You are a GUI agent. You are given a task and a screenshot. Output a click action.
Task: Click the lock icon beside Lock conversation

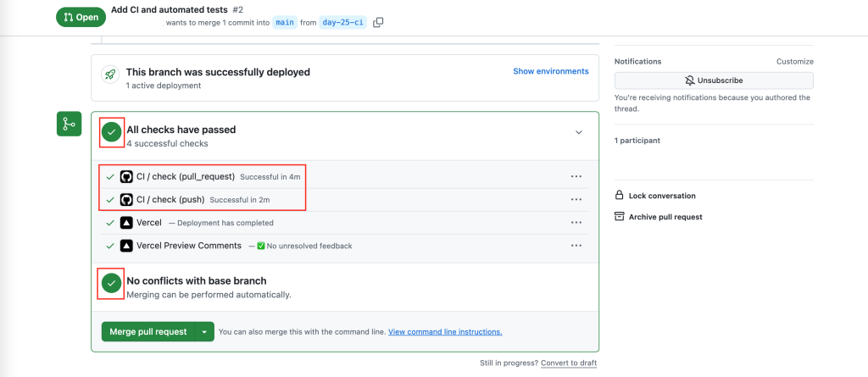(620, 196)
